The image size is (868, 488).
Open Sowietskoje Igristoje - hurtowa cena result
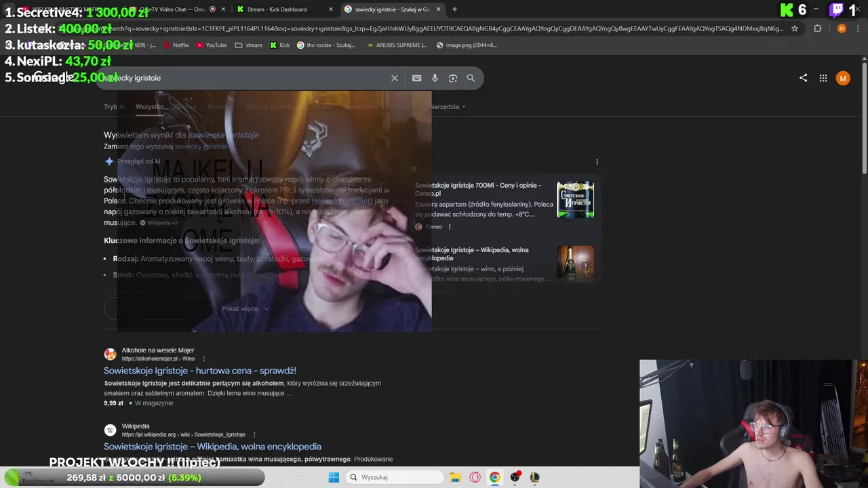pos(200,371)
